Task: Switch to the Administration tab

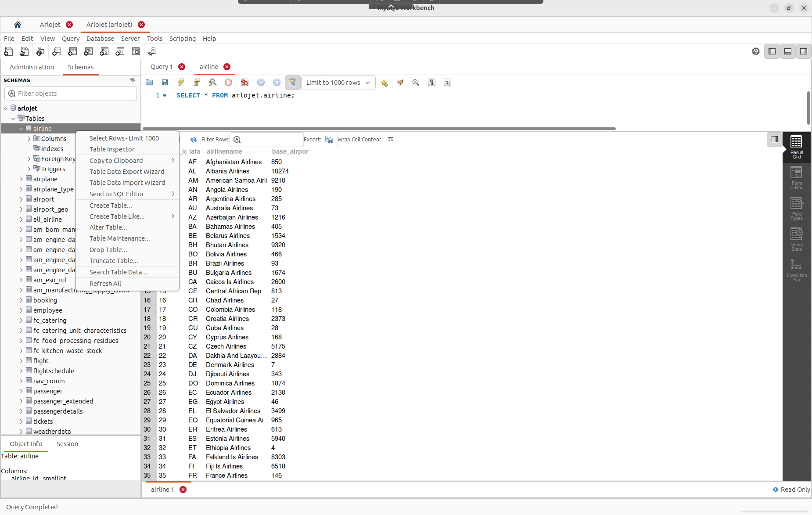Action: pos(32,67)
